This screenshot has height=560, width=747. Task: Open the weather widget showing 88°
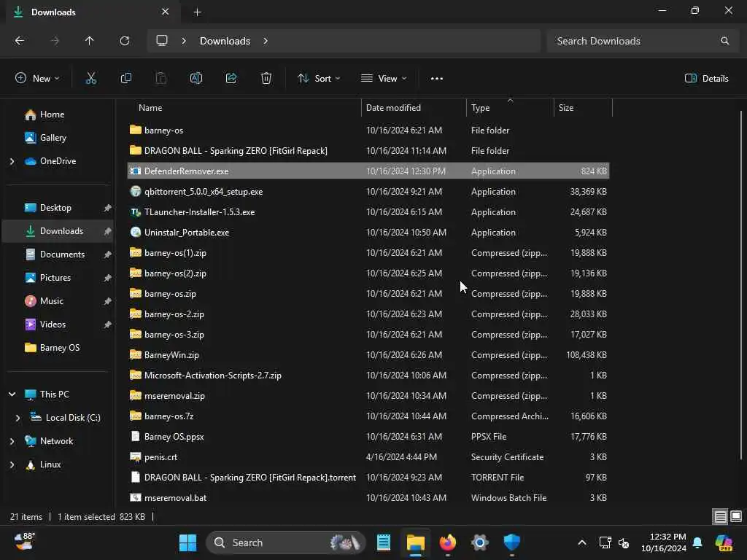tap(24, 542)
